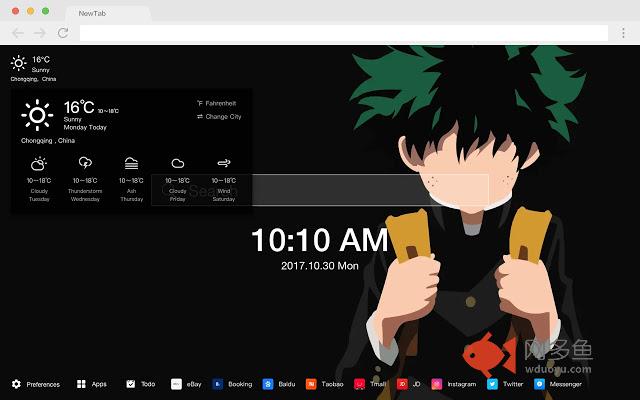Reload the page with refresh icon

[63, 33]
